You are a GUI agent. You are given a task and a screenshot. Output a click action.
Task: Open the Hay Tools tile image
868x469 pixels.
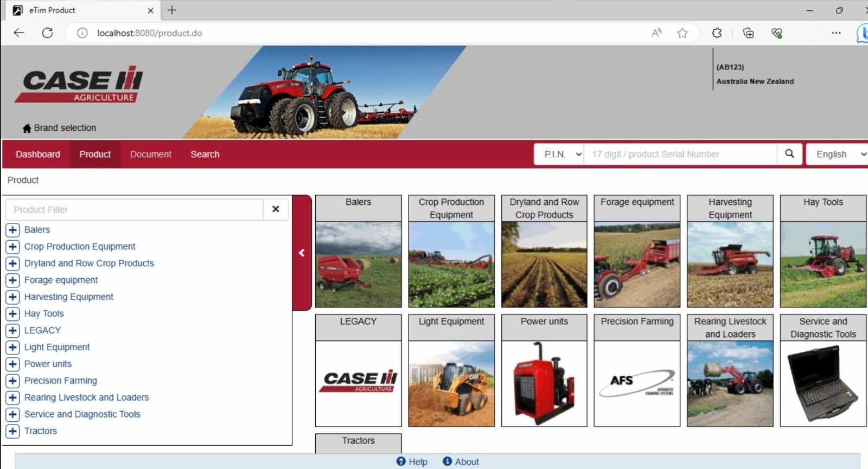(824, 265)
